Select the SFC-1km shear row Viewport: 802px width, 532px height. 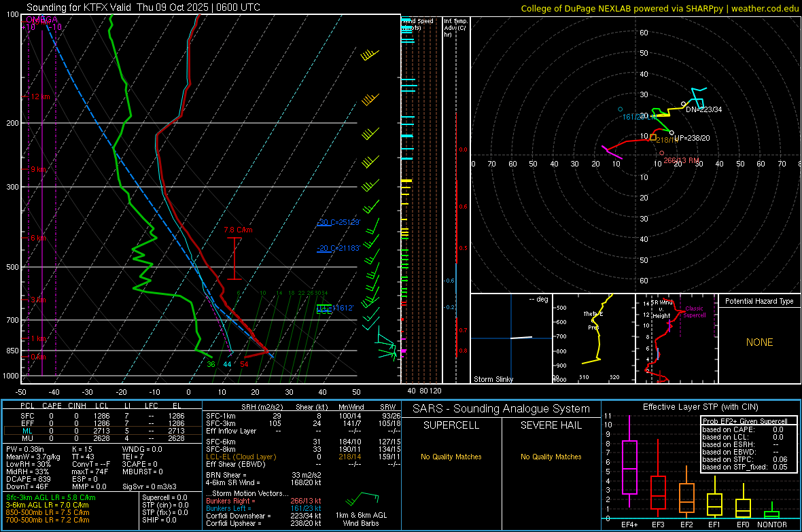click(303, 416)
